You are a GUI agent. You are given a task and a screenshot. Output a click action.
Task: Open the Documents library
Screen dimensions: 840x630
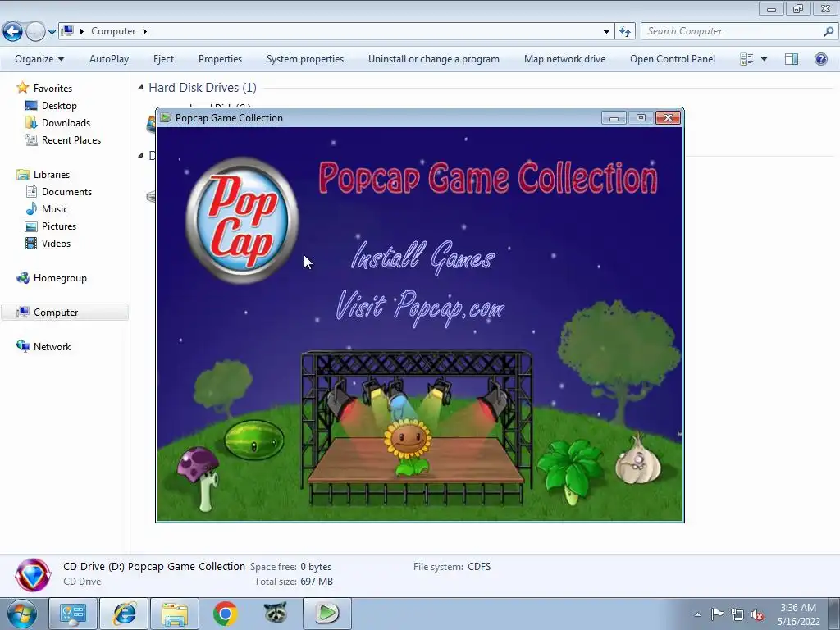click(x=66, y=192)
